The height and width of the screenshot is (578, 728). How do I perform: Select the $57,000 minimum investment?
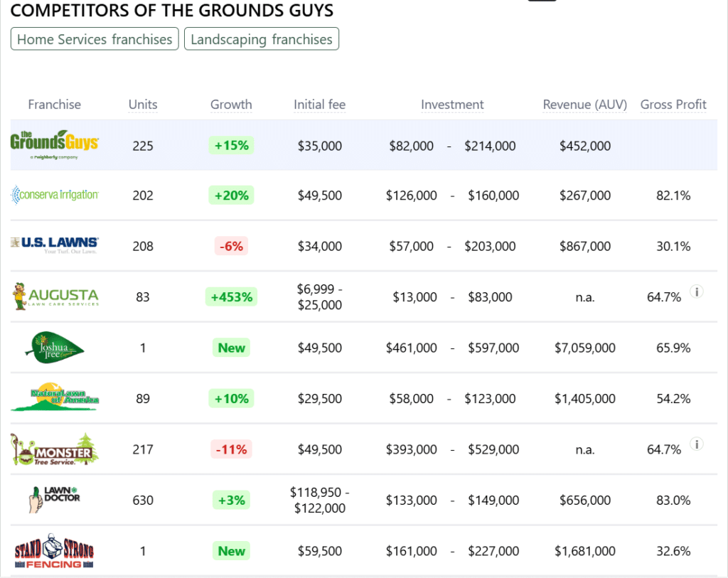(412, 246)
